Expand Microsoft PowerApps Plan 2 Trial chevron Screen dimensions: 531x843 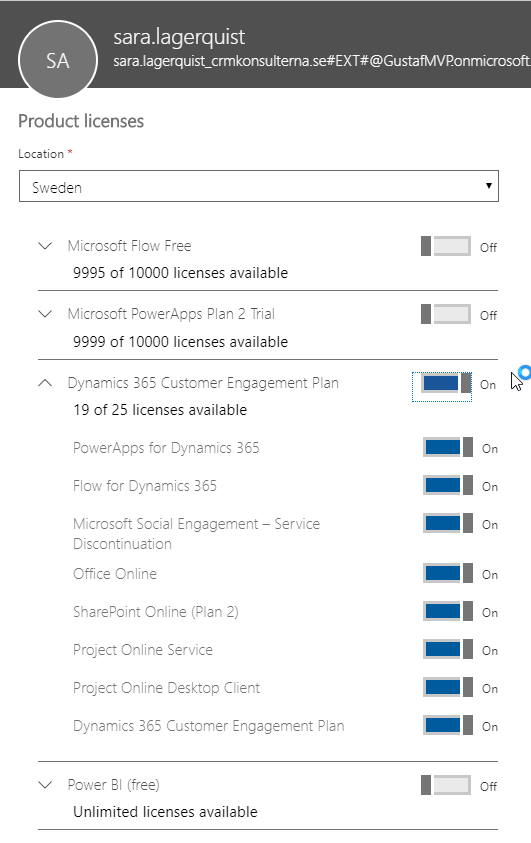tap(46, 313)
